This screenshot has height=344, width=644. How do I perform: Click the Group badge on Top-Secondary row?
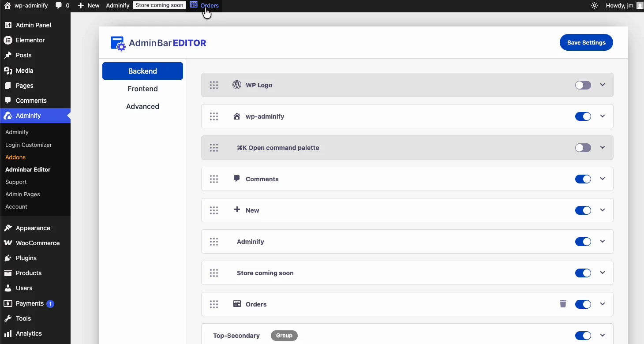(x=285, y=336)
